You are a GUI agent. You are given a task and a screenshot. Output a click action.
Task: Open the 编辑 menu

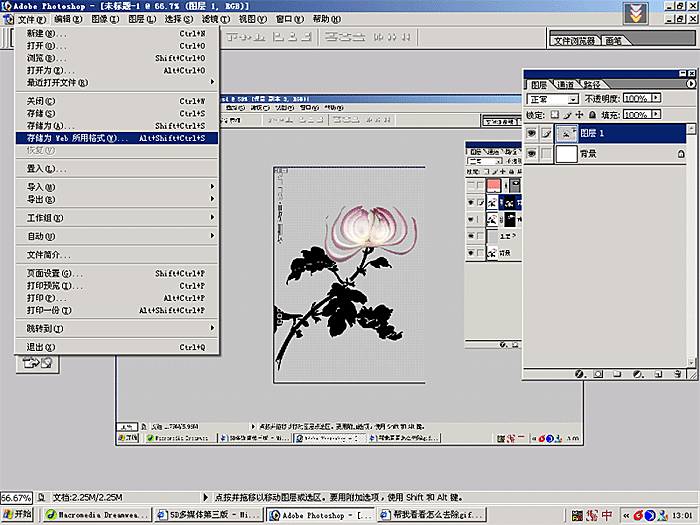[68, 19]
